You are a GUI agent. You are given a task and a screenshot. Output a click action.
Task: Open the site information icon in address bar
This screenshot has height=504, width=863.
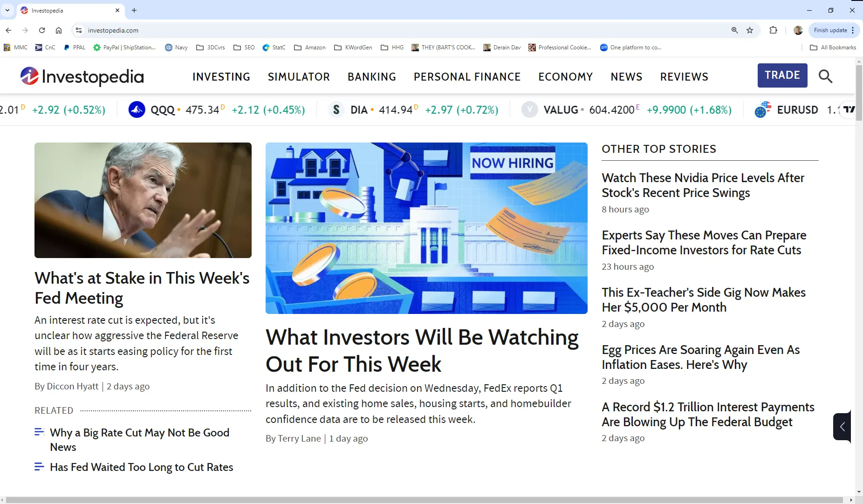click(x=79, y=30)
